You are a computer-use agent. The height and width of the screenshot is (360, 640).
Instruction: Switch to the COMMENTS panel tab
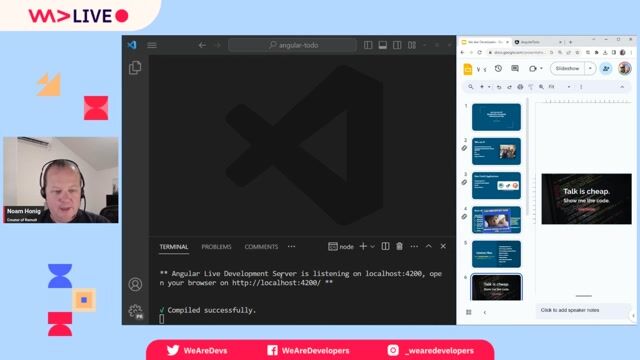[x=261, y=247]
